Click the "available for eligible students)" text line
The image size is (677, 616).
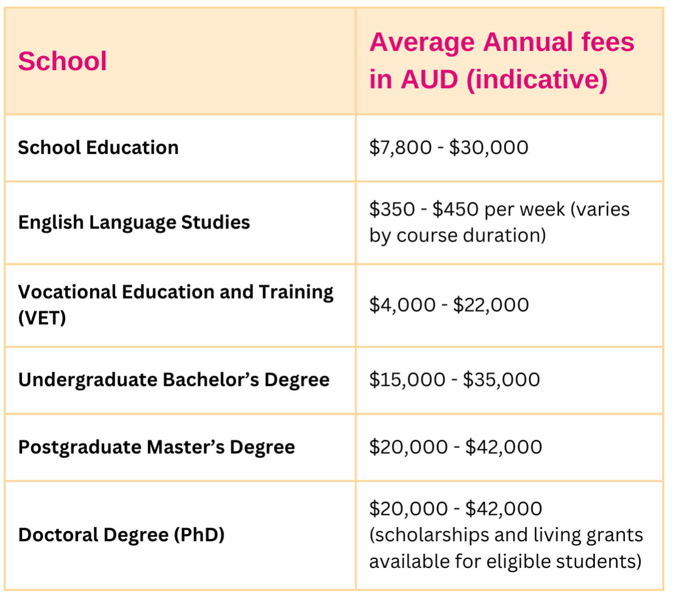click(x=505, y=561)
